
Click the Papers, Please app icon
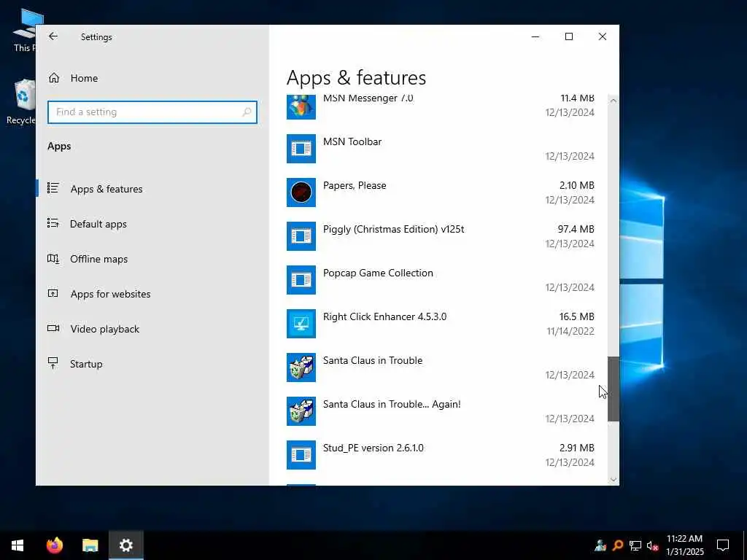301,192
